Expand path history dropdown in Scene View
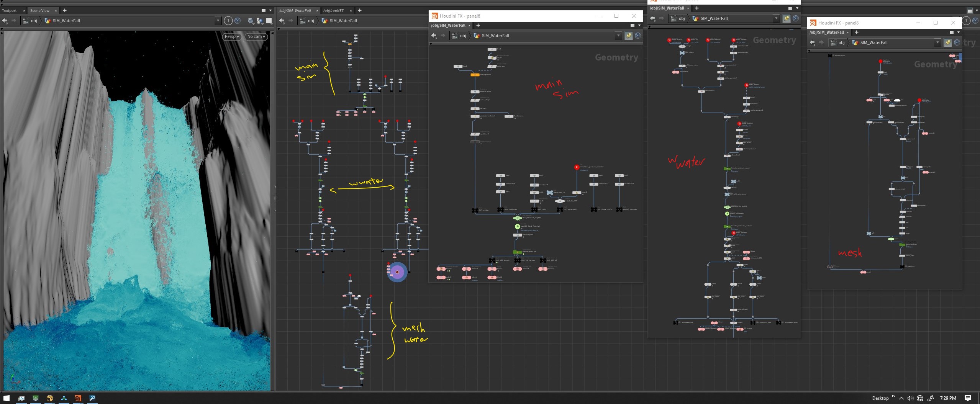 coord(218,21)
